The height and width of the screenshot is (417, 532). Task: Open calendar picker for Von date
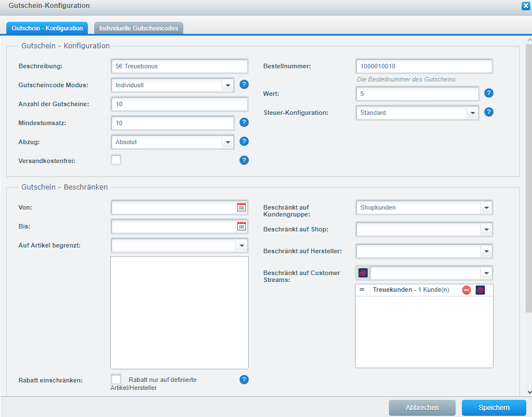coord(242,207)
